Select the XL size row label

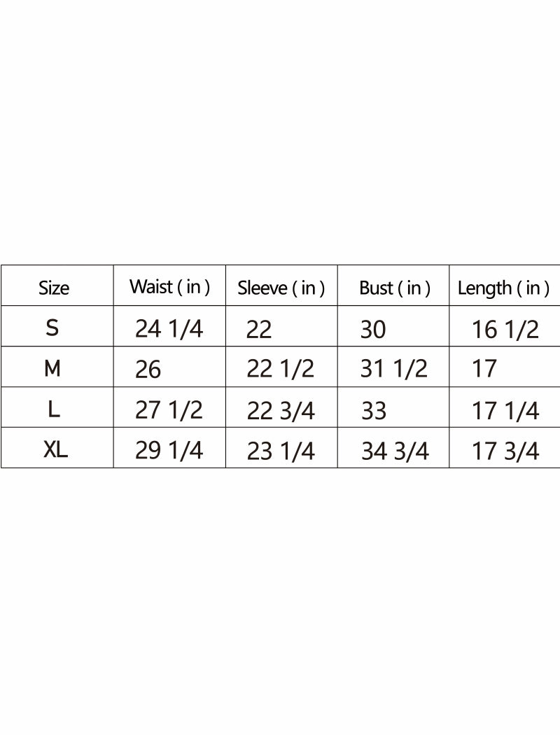pyautogui.click(x=55, y=449)
